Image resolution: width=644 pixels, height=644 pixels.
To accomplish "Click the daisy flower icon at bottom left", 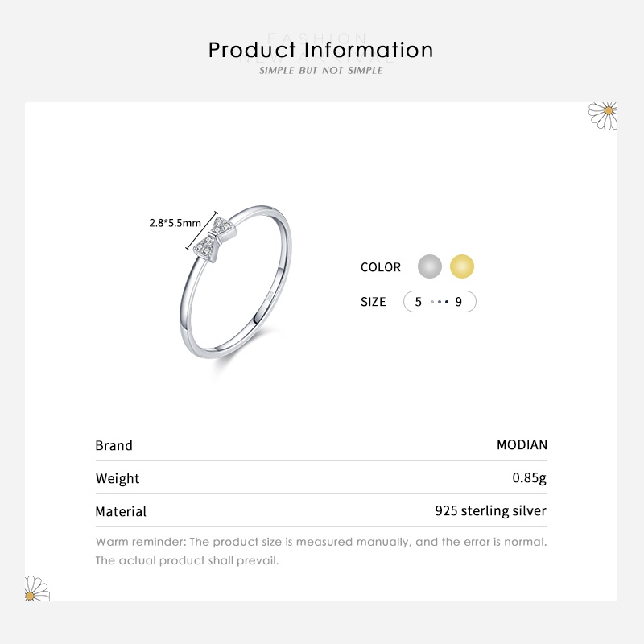I will tap(37, 588).
